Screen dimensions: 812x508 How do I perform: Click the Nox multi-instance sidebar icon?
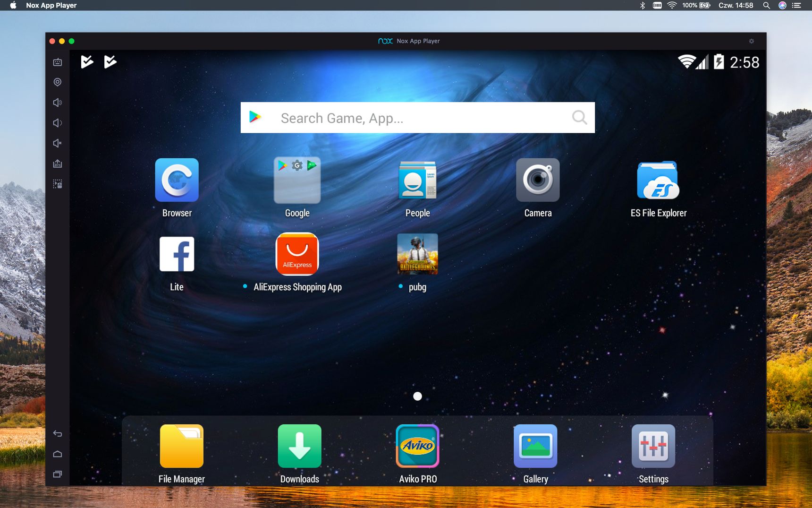click(x=58, y=184)
